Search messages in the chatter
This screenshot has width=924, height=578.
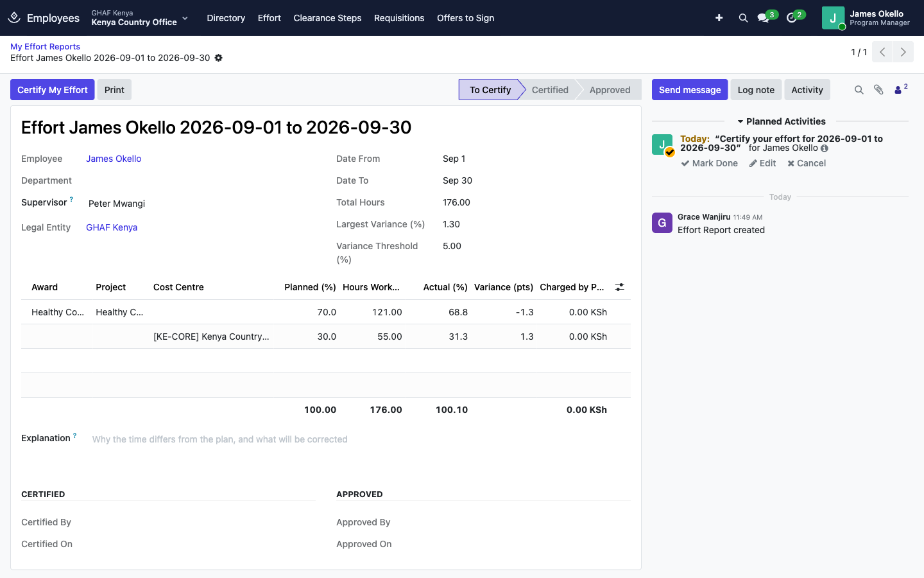click(859, 90)
